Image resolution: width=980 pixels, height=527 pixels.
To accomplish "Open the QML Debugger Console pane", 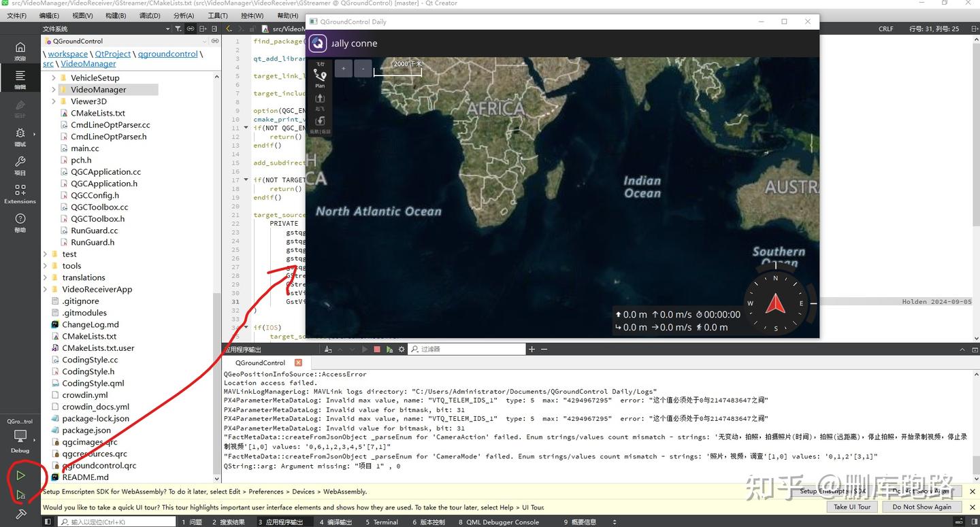I will point(498,522).
